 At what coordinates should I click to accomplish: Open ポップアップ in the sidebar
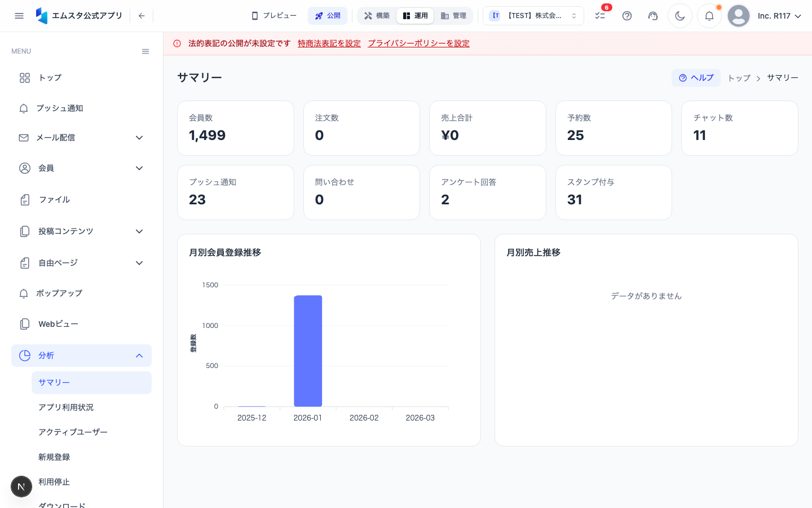point(81,294)
